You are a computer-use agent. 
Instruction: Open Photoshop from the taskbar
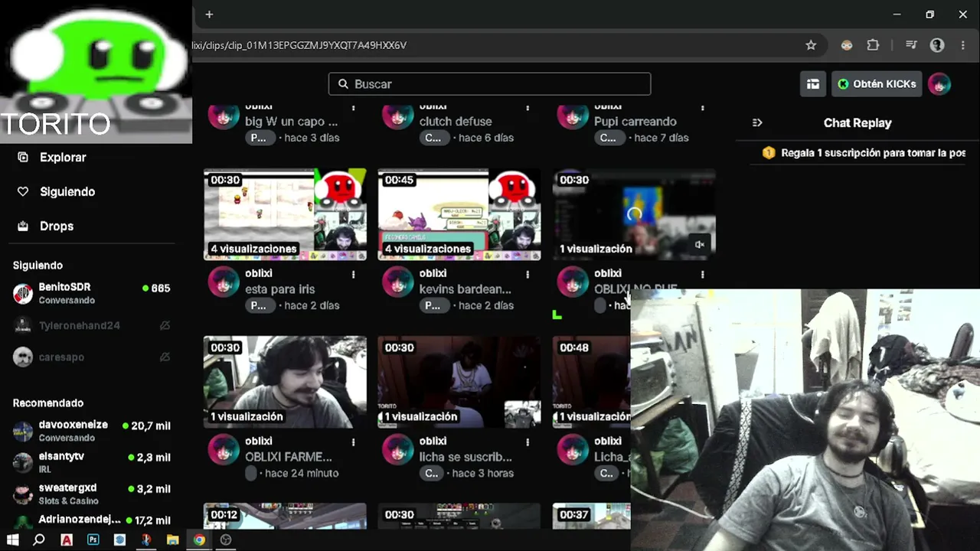click(x=93, y=540)
